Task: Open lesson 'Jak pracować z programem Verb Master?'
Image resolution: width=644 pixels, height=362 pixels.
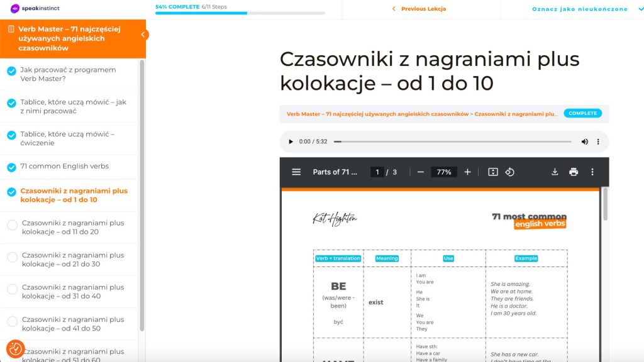Action: [x=68, y=74]
